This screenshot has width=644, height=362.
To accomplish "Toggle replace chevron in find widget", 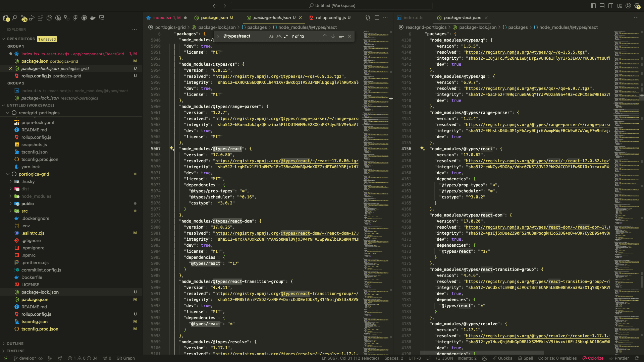I will 218,36.
